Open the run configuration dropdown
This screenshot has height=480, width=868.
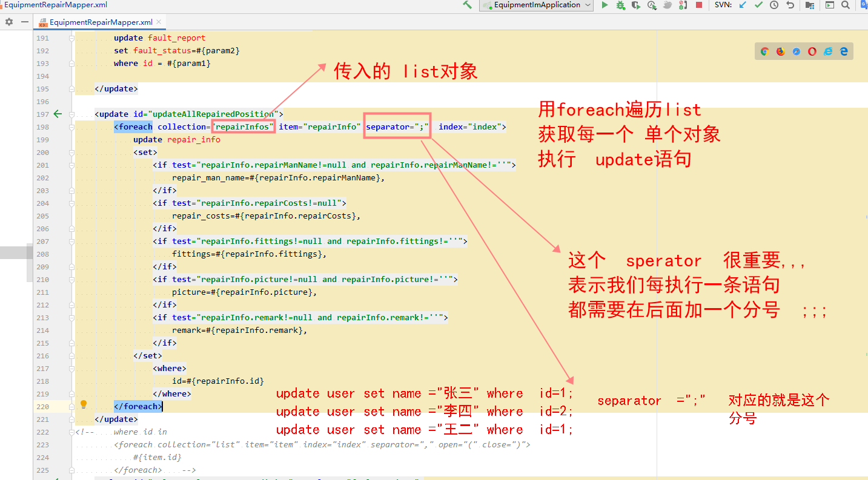tap(588, 5)
